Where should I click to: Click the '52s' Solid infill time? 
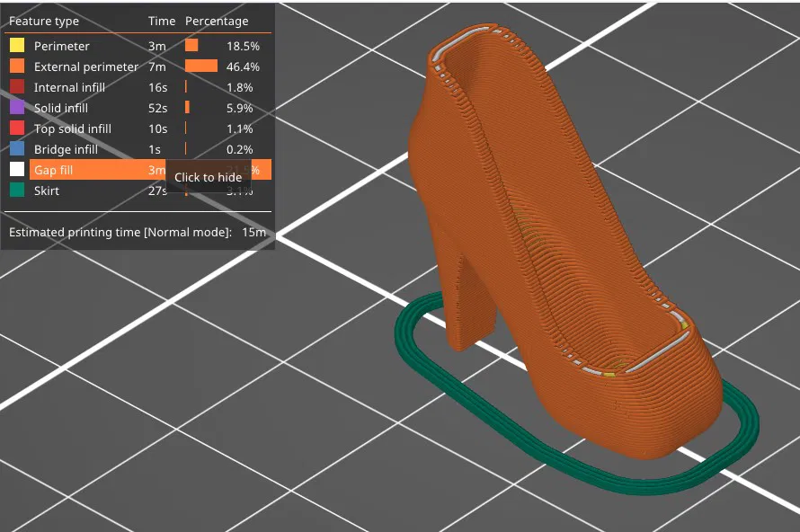158,108
